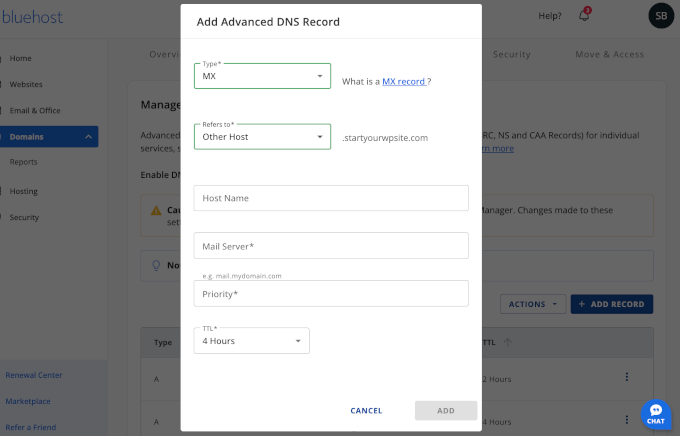Open the MX record help link

[x=403, y=82]
